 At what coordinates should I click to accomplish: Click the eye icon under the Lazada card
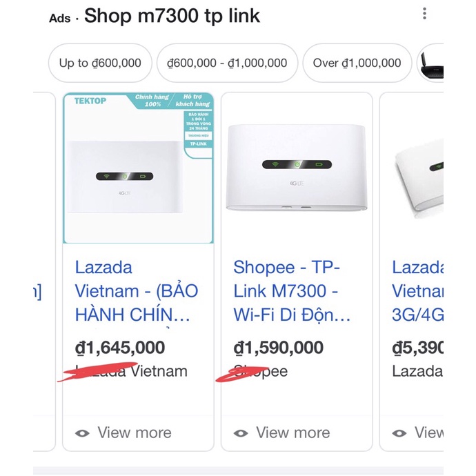point(83,433)
